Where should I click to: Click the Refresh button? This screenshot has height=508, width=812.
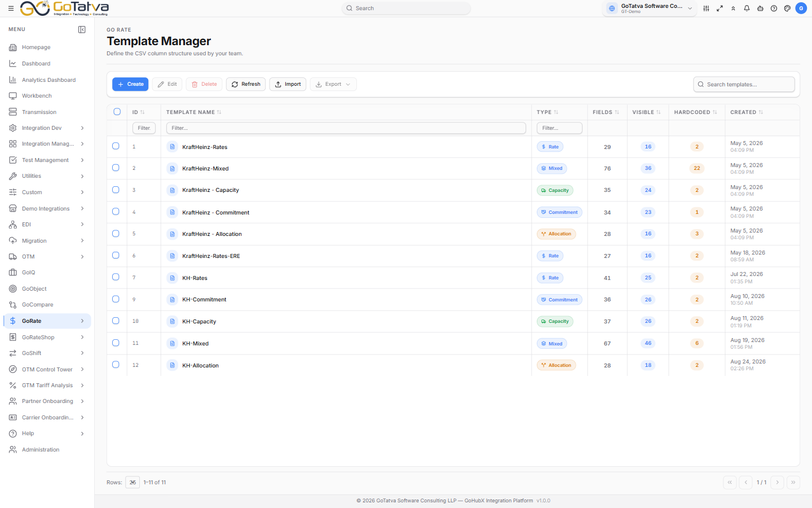[246, 84]
